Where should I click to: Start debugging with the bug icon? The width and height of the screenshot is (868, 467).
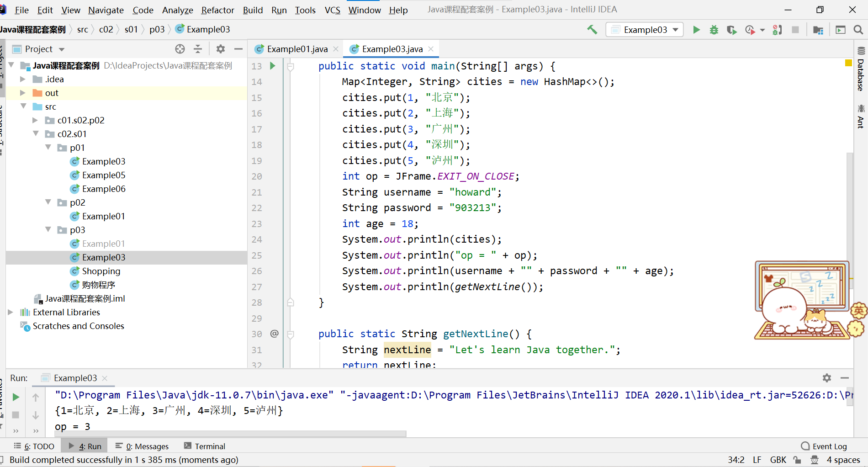tap(714, 30)
